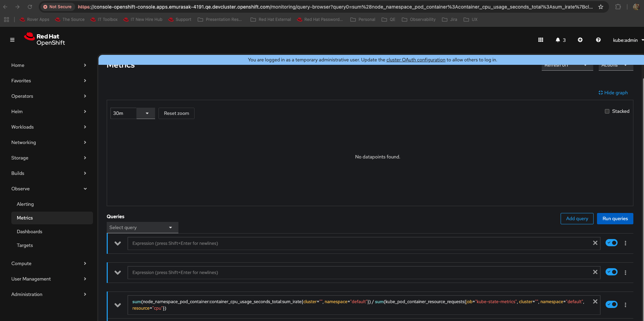Expand the CPU query results chevron
The height and width of the screenshot is (321, 644).
click(118, 305)
